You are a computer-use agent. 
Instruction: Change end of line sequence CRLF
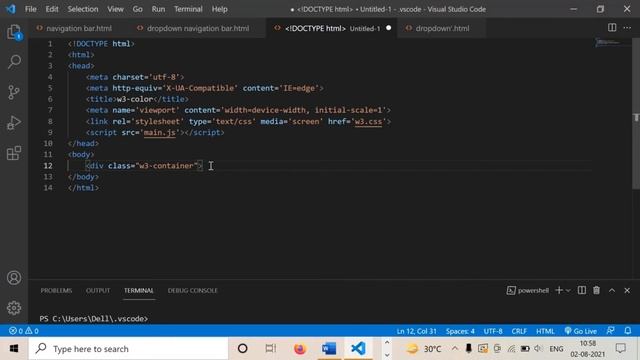point(519,331)
